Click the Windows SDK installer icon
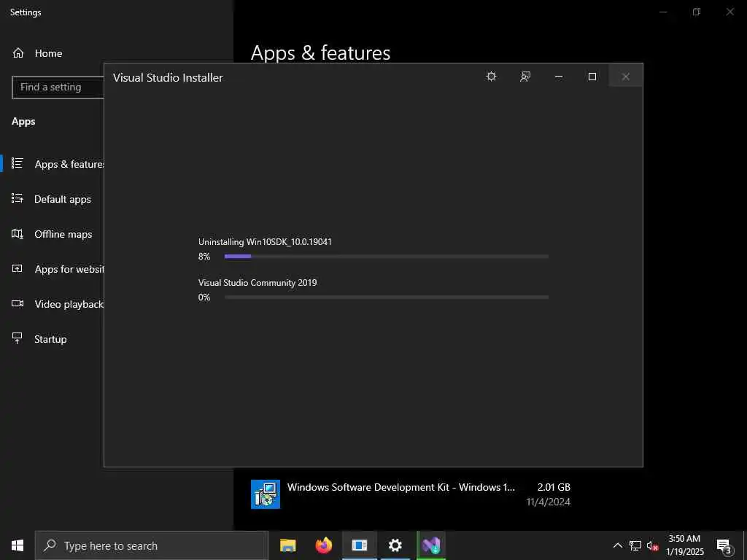747x560 pixels. (266, 494)
